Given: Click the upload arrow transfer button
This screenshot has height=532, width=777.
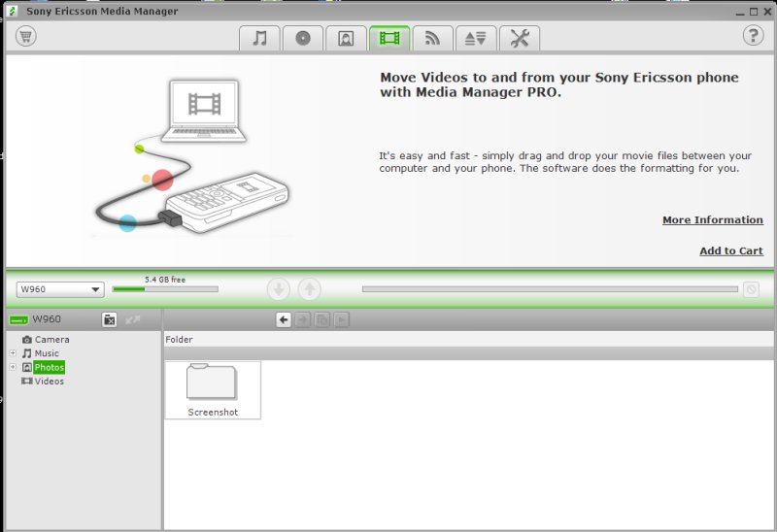Looking at the screenshot, I should tap(310, 288).
